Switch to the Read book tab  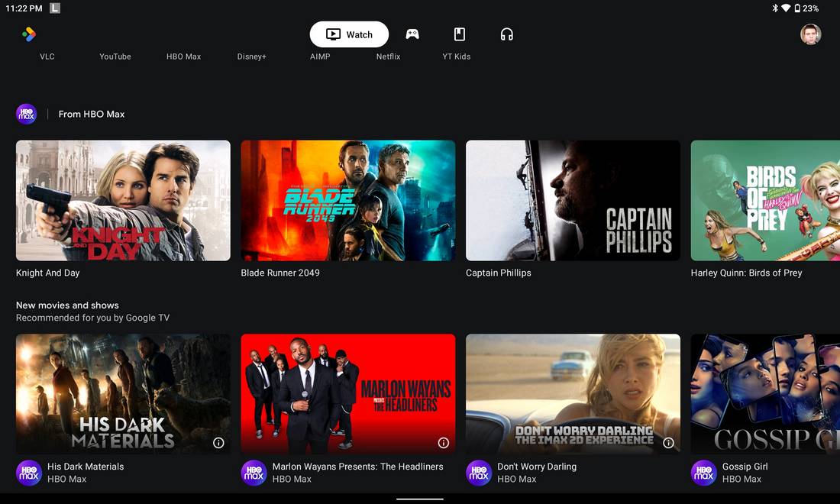[x=460, y=34]
